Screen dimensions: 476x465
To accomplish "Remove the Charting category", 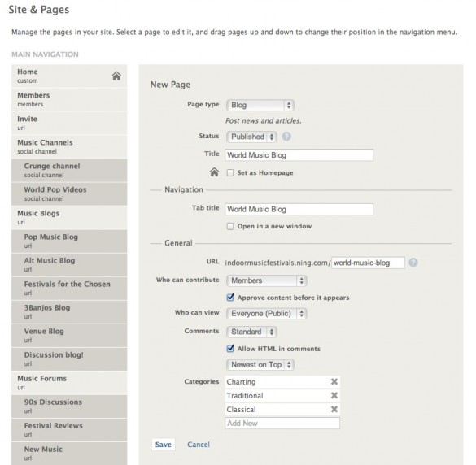I will tap(334, 381).
